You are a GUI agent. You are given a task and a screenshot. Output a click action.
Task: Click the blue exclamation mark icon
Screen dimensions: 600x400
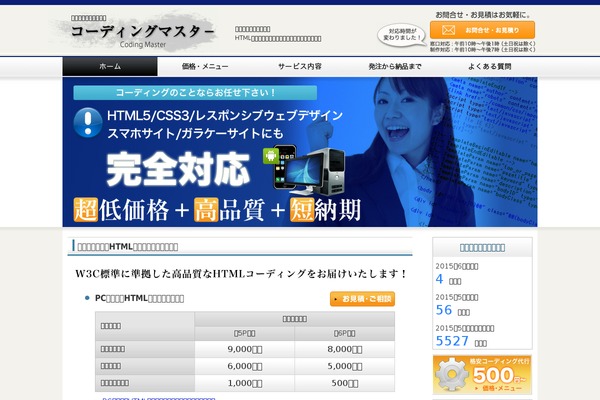pyautogui.click(x=88, y=122)
